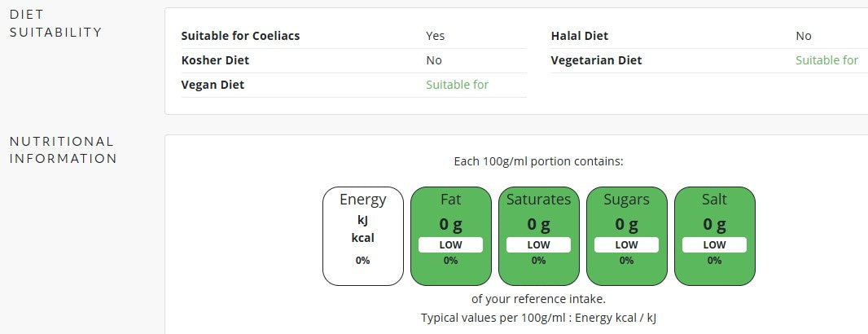The image size is (868, 334).
Task: Click the Vegan Diet 'Suitable for' link
Action: (x=457, y=85)
